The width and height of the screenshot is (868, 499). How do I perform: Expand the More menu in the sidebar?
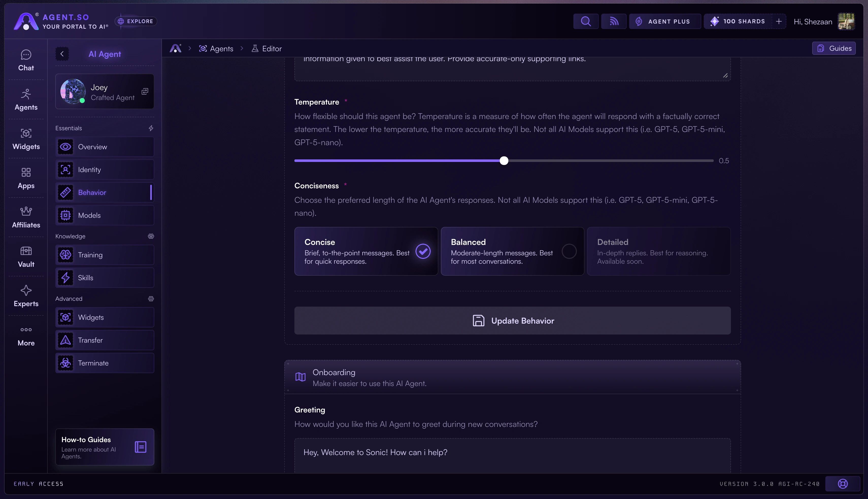click(x=26, y=336)
